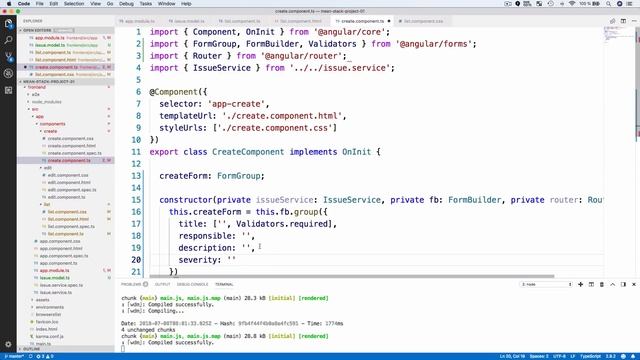Image resolution: width=640 pixels, height=360 pixels.
Task: Click the new terminal plus icon
Action: [x=580, y=284]
